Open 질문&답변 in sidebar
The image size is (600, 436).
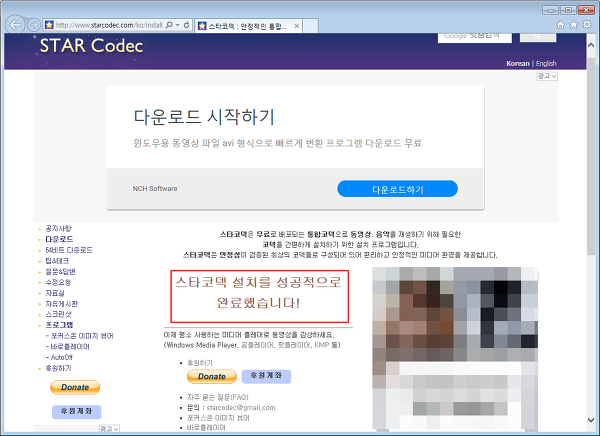click(x=60, y=271)
